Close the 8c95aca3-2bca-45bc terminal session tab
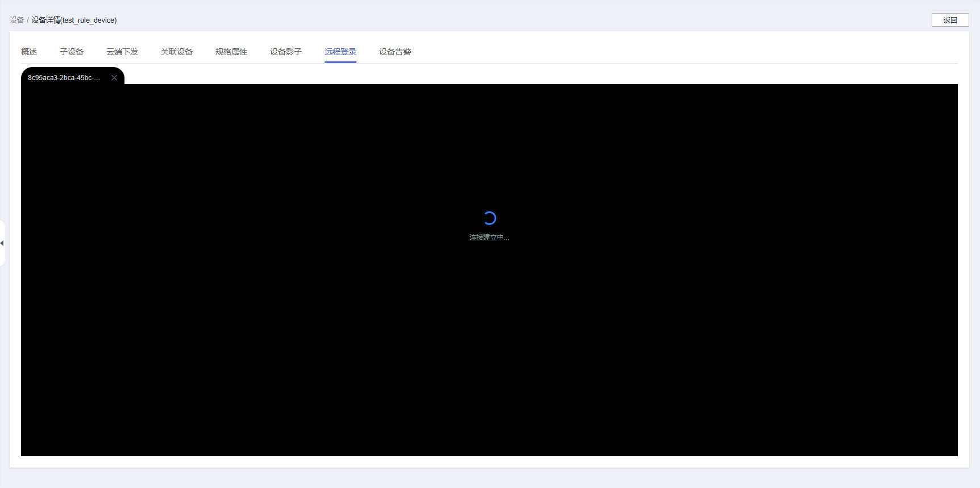 click(x=114, y=78)
